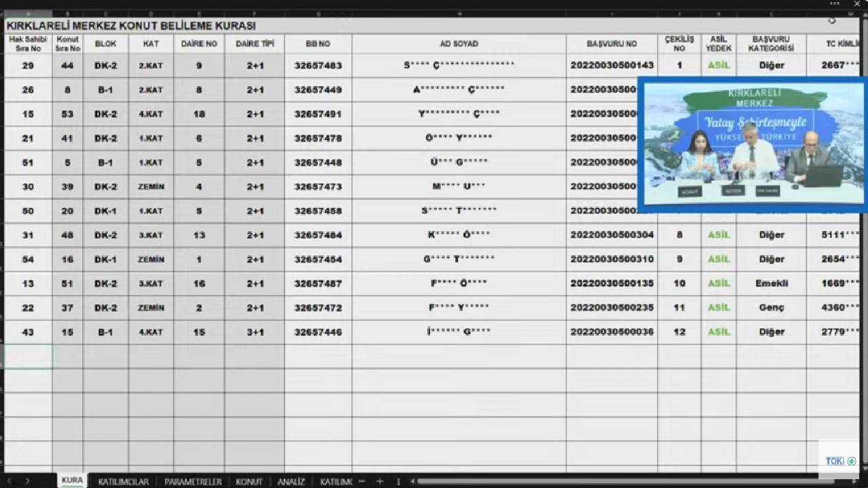This screenshot has height=488, width=868.
Task: Select BB NO cell 32657449
Action: tap(318, 90)
